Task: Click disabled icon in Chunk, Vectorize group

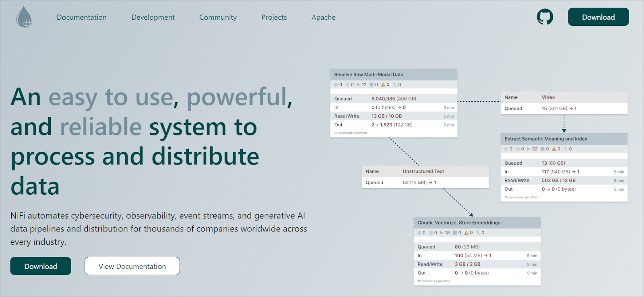Action: click(478, 233)
